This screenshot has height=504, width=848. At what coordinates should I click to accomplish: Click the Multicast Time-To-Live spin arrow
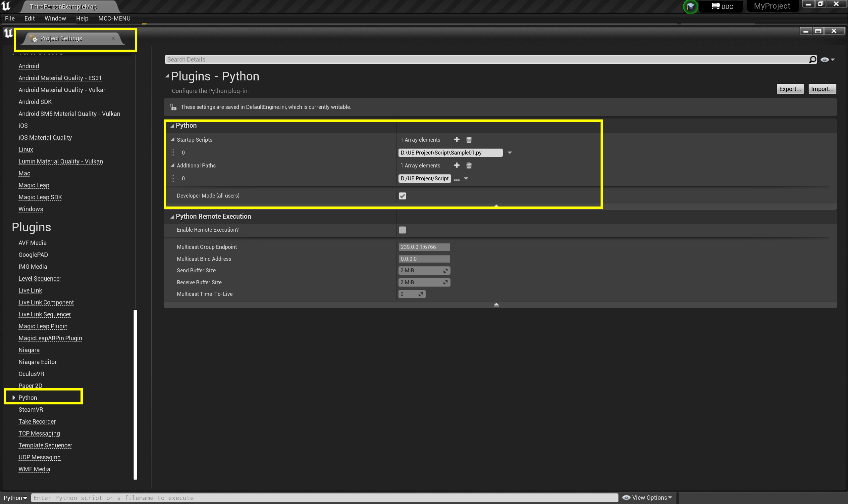[420, 294]
